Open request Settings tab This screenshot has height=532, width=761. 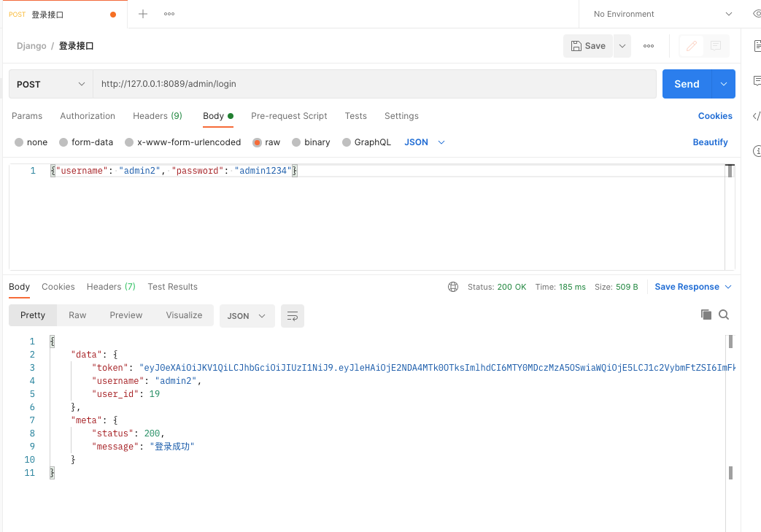[401, 116]
